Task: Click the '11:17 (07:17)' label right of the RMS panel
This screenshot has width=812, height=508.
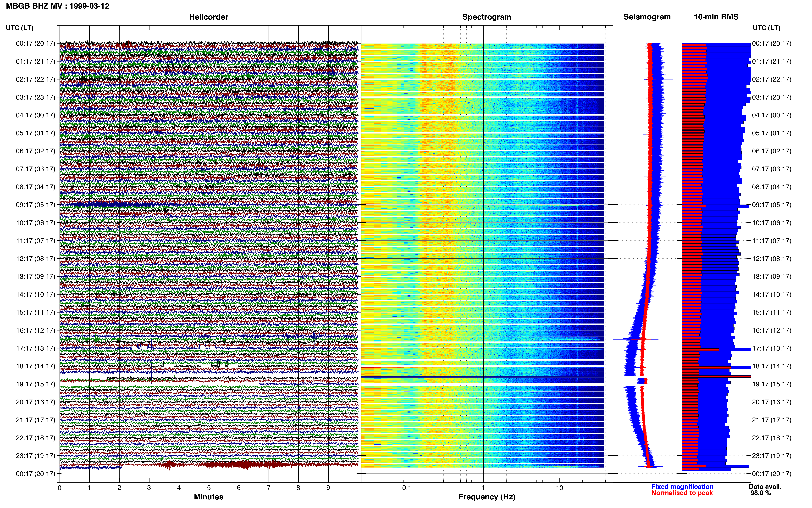Action: [x=772, y=241]
